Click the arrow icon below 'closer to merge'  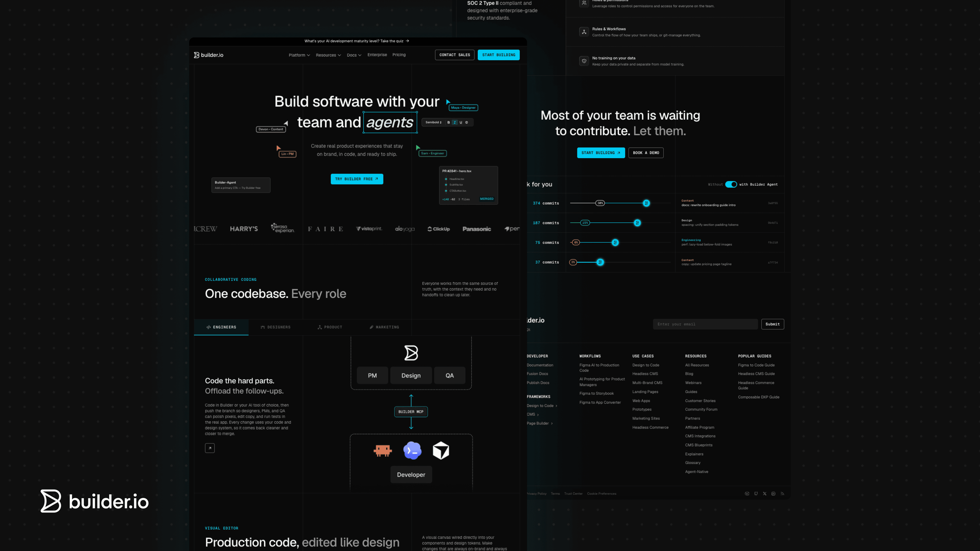click(210, 448)
